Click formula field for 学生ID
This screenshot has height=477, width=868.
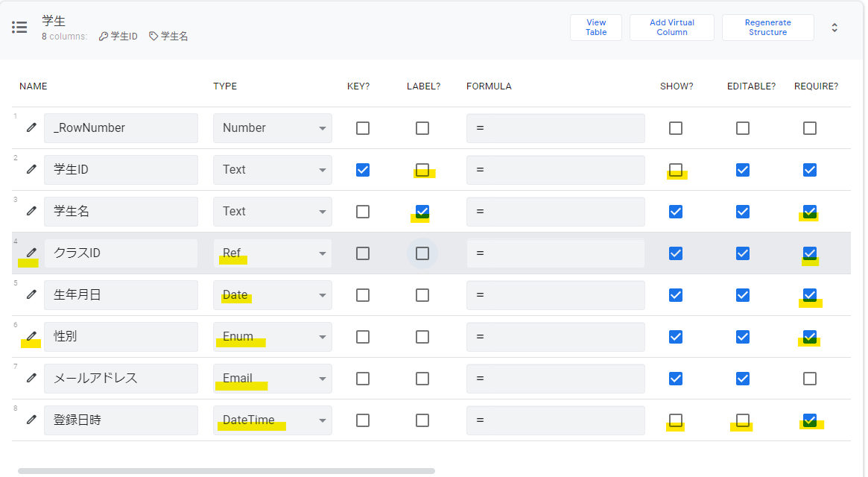[555, 169]
